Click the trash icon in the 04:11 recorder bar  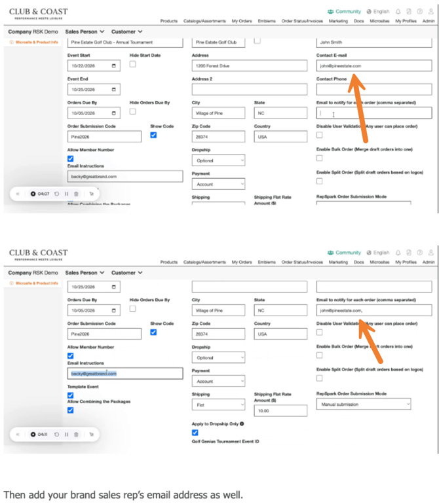(76, 434)
